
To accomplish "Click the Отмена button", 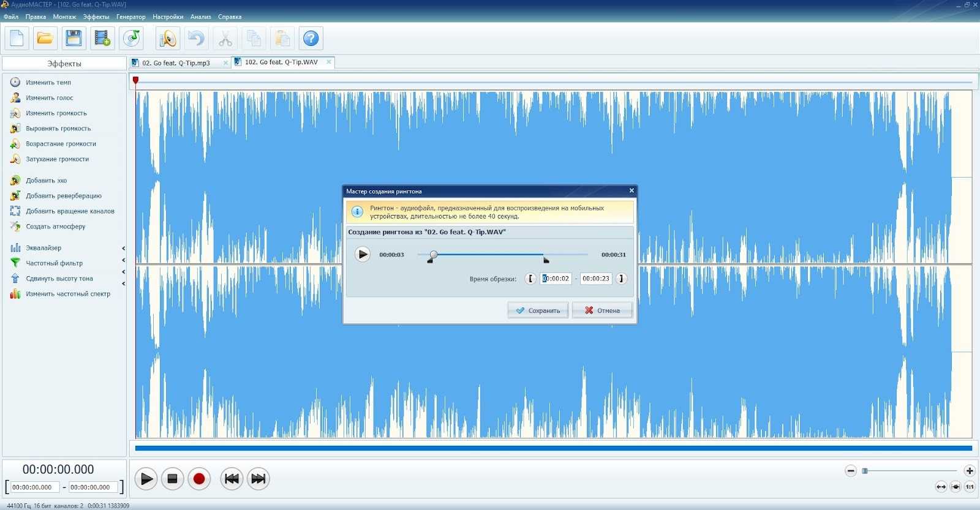I will coord(602,310).
